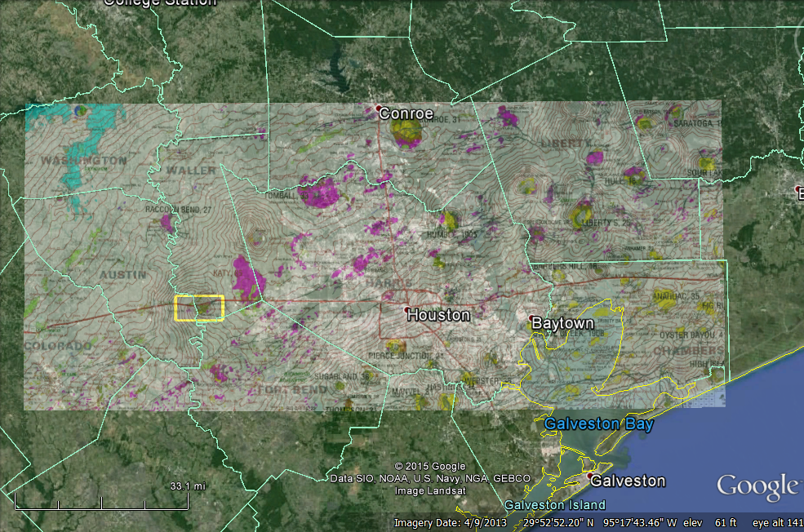Click the Imagery Date 4/9/2013 text
The width and height of the screenshot is (804, 532).
click(x=451, y=523)
